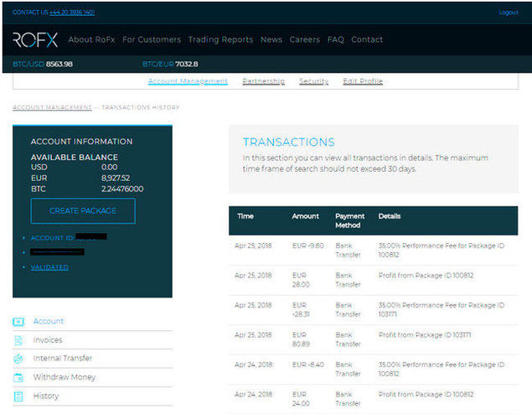Open the News page
The image size is (532, 414).
point(271,39)
